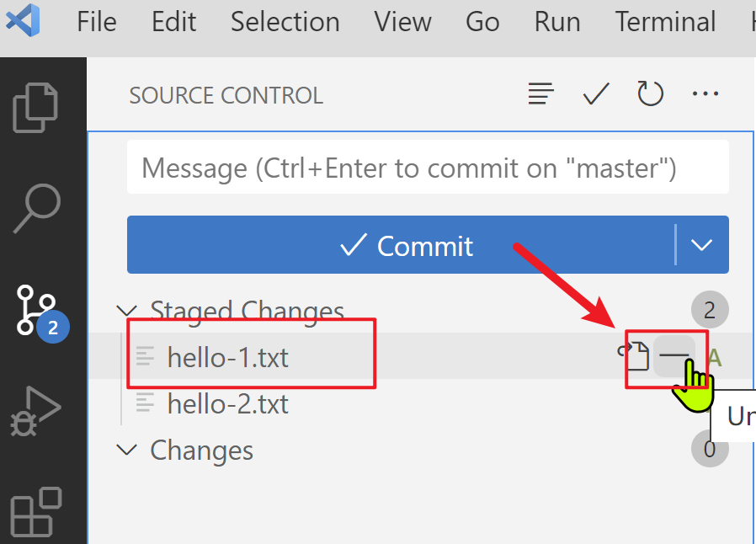Click the View as Tree icon
The width and height of the screenshot is (756, 544).
(x=540, y=94)
